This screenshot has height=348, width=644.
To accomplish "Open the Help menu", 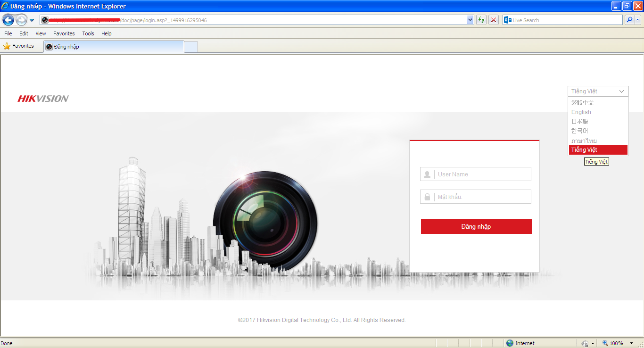I will tap(107, 33).
